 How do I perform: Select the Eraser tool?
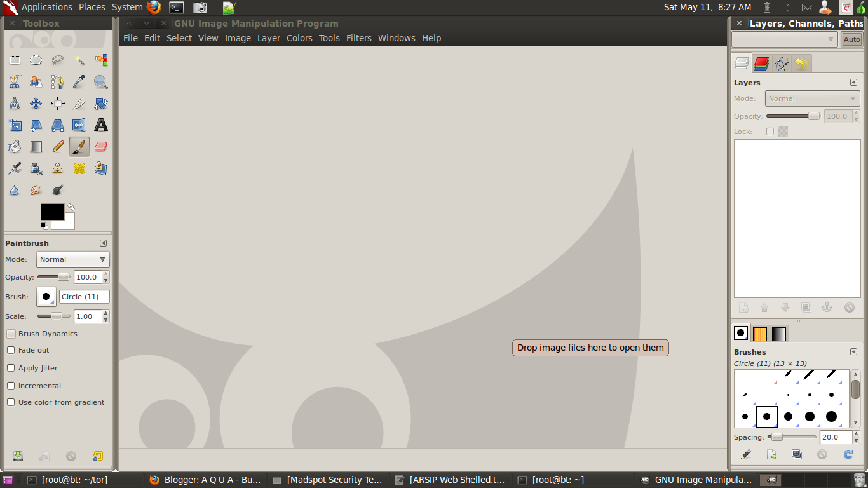pyautogui.click(x=101, y=147)
